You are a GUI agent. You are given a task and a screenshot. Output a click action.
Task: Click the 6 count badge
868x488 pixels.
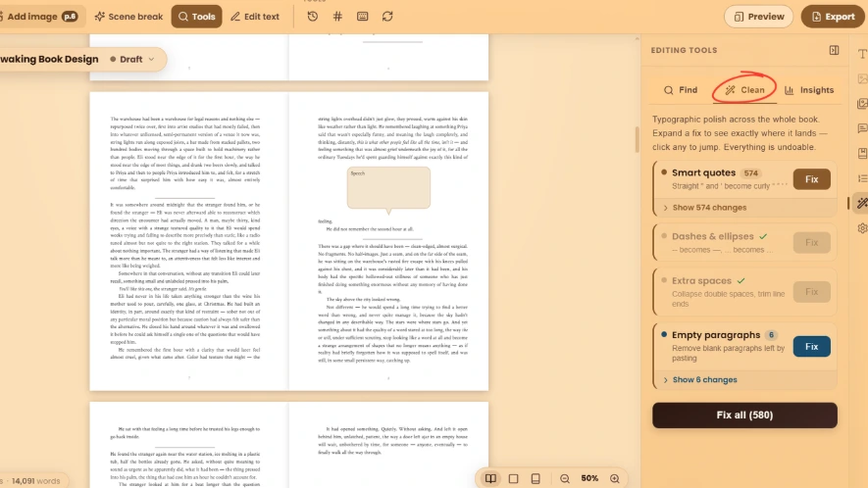771,335
